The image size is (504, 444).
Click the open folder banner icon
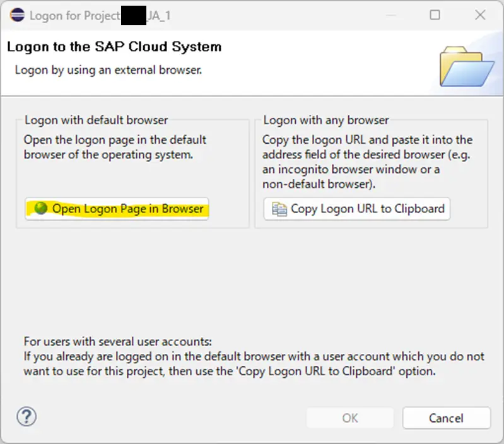tap(467, 66)
